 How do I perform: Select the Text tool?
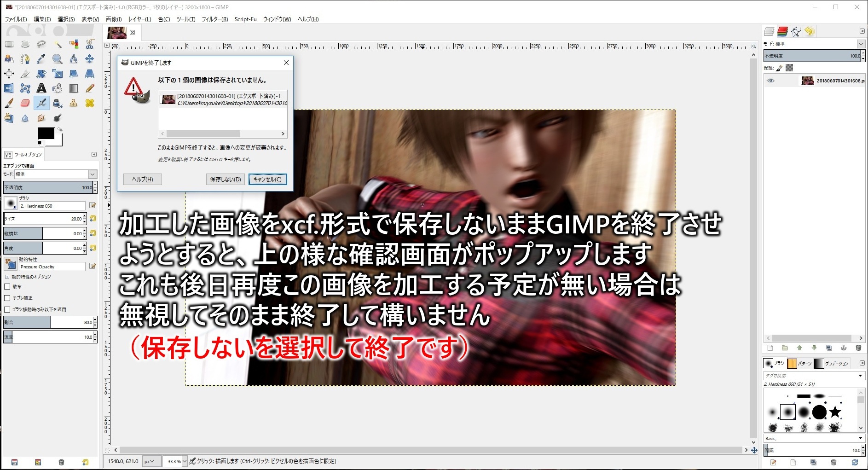(41, 88)
